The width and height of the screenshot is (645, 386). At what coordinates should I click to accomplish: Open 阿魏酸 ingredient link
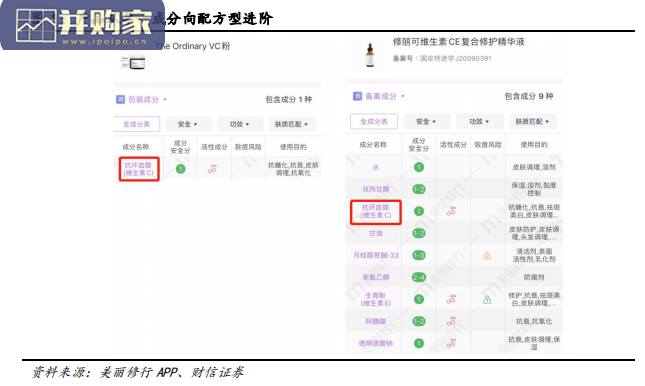point(376,321)
